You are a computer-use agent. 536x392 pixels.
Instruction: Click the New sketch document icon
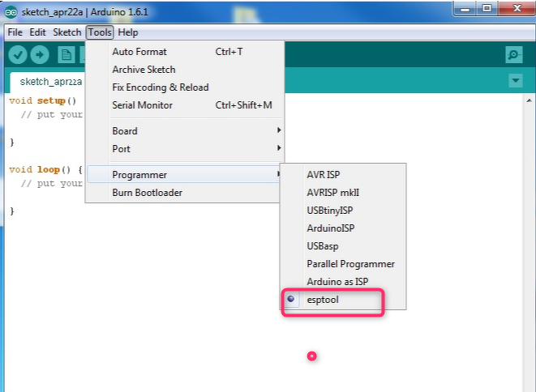click(x=66, y=54)
